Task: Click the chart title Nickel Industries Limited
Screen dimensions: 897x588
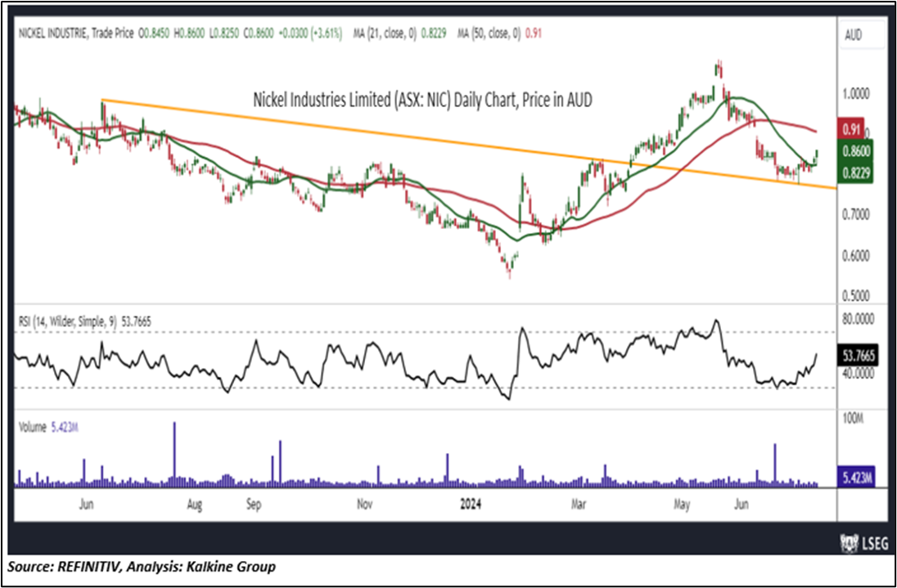Action: click(x=423, y=100)
